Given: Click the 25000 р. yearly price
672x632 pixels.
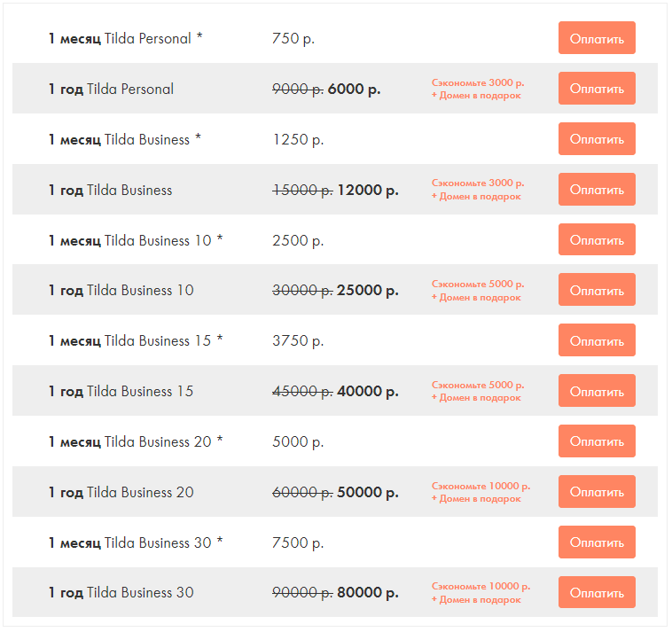Looking at the screenshot, I should point(368,290).
